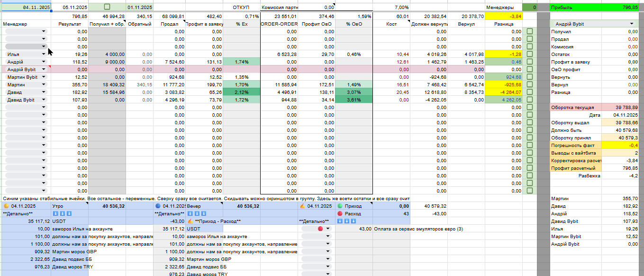Click the ОТКУП cell
Image resolution: width=644 pixels, height=276 pixels.
pyautogui.click(x=241, y=8)
